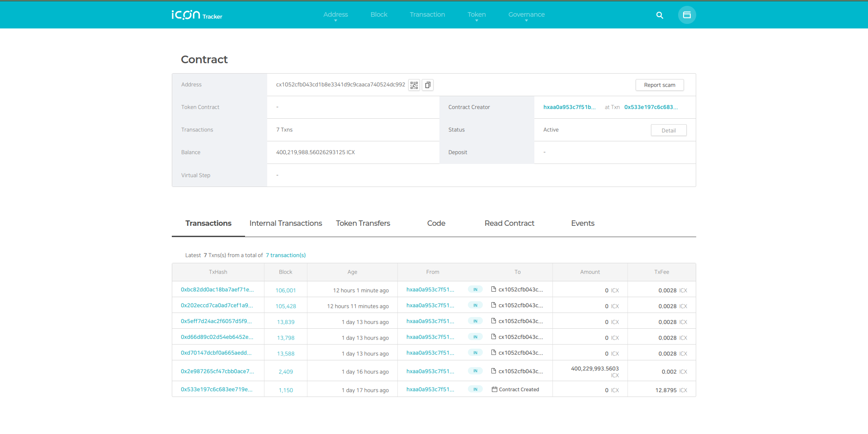This screenshot has height=434, width=868.
Task: Switch to the Internal Transactions tab
Action: coord(286,223)
